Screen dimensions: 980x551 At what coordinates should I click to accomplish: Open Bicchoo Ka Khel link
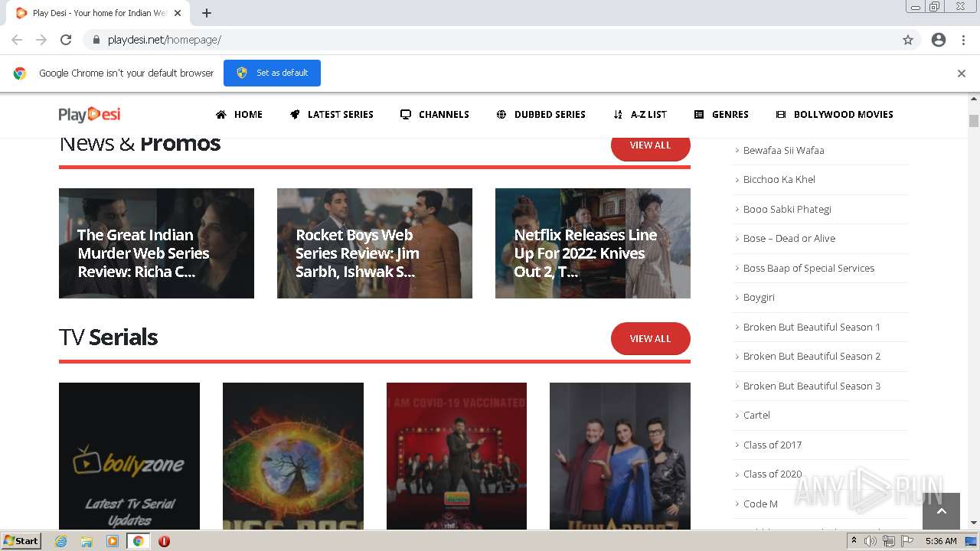(779, 180)
